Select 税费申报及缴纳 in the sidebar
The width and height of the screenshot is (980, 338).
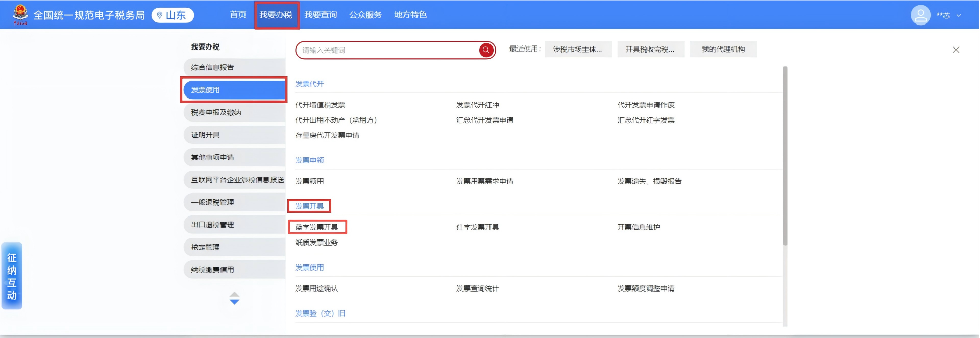pos(234,112)
